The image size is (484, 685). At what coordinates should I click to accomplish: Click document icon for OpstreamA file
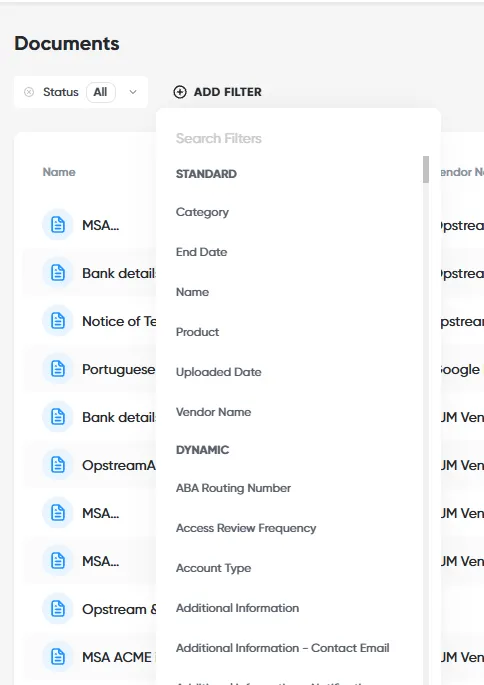tap(58, 465)
